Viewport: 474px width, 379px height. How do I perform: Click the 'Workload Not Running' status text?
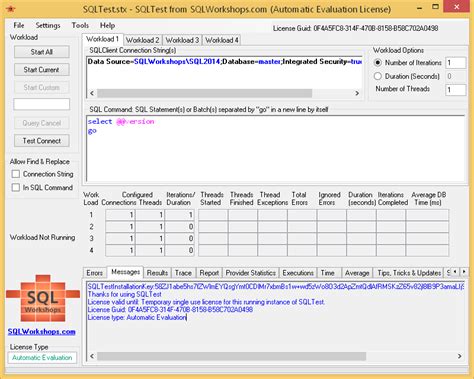click(x=42, y=237)
